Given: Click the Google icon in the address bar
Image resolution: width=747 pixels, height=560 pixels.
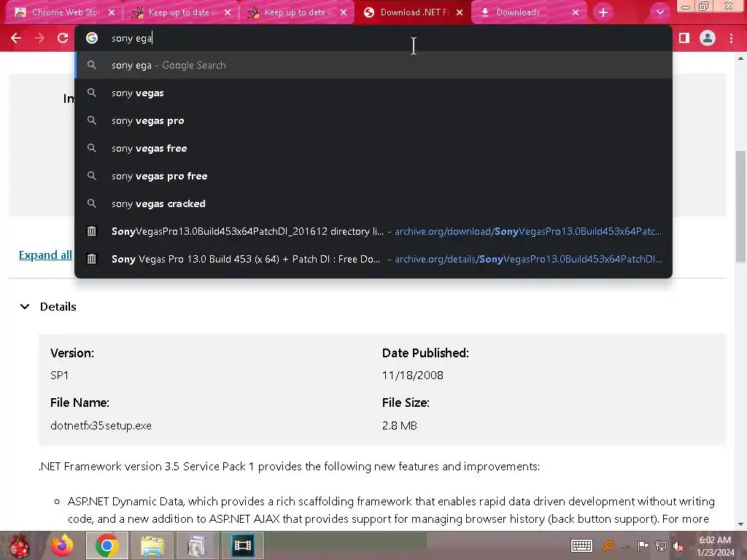Looking at the screenshot, I should [x=91, y=38].
